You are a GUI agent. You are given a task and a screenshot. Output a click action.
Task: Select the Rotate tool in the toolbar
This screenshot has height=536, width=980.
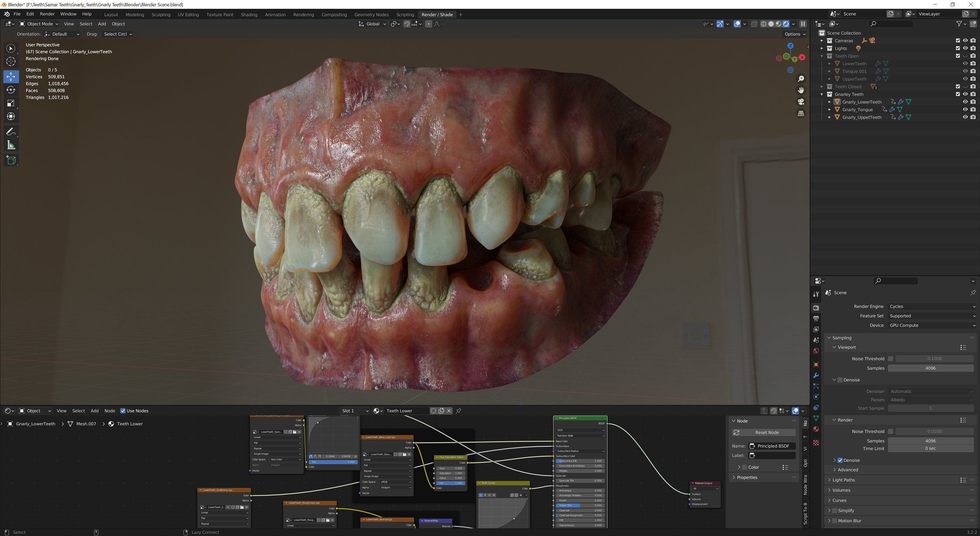point(11,90)
